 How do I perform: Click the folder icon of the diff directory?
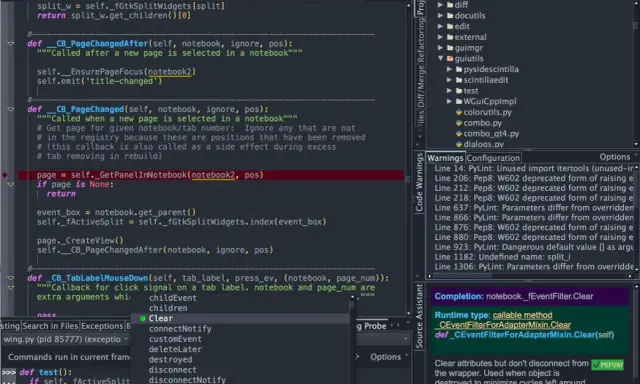(x=450, y=5)
